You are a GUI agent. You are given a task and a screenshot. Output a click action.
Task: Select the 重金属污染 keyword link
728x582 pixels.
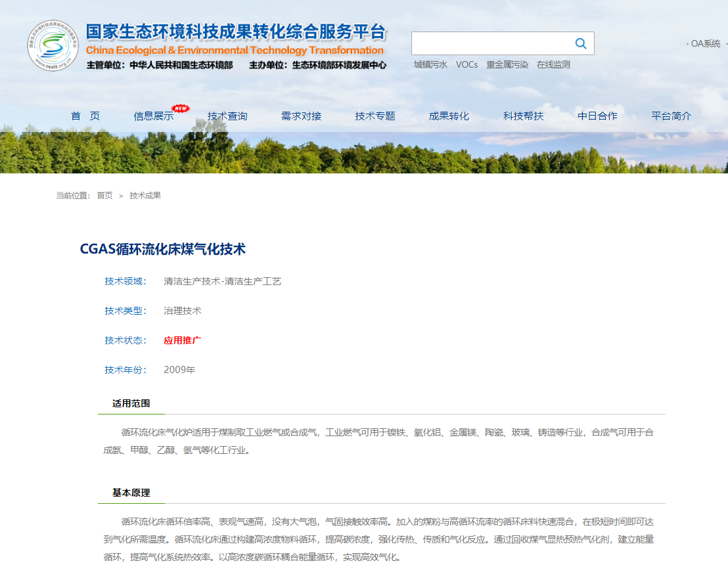pos(507,64)
